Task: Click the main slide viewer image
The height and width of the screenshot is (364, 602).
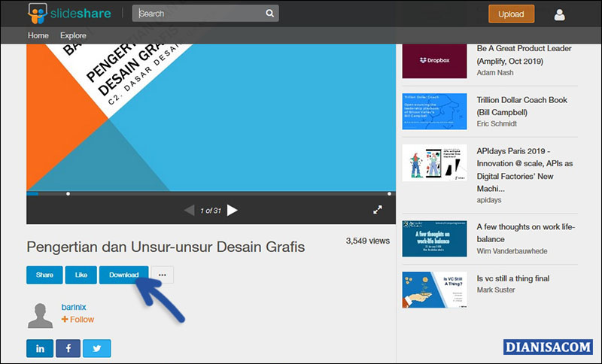Action: [x=211, y=117]
